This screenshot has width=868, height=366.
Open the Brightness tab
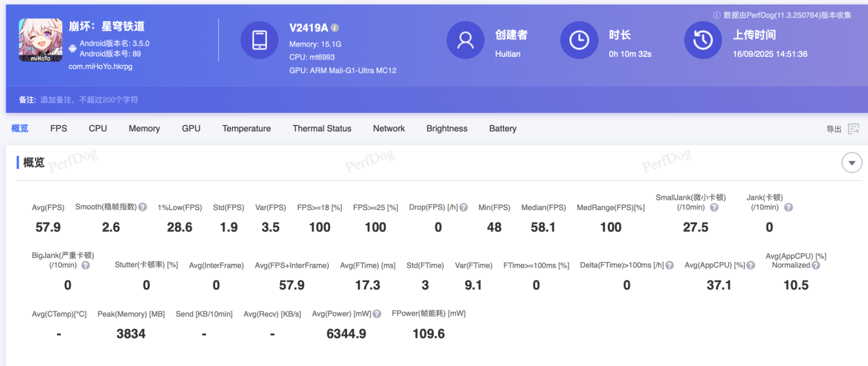[x=447, y=129]
